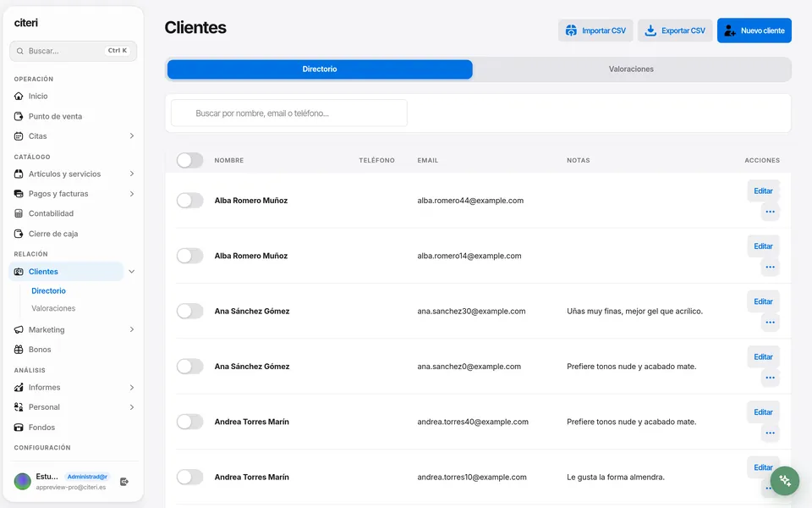This screenshot has width=812, height=508.
Task: Expand the Informes submenu chevron
Action: tap(132, 387)
